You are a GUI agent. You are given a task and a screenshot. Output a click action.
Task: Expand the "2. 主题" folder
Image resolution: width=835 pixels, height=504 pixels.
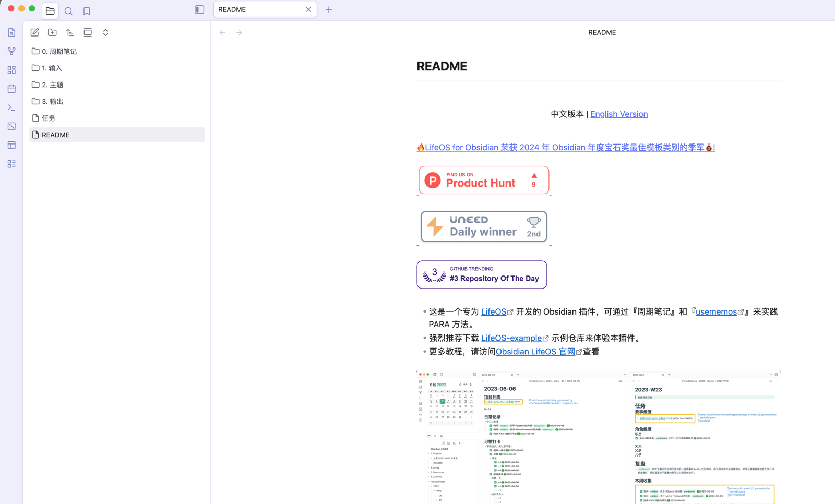[x=117, y=85]
